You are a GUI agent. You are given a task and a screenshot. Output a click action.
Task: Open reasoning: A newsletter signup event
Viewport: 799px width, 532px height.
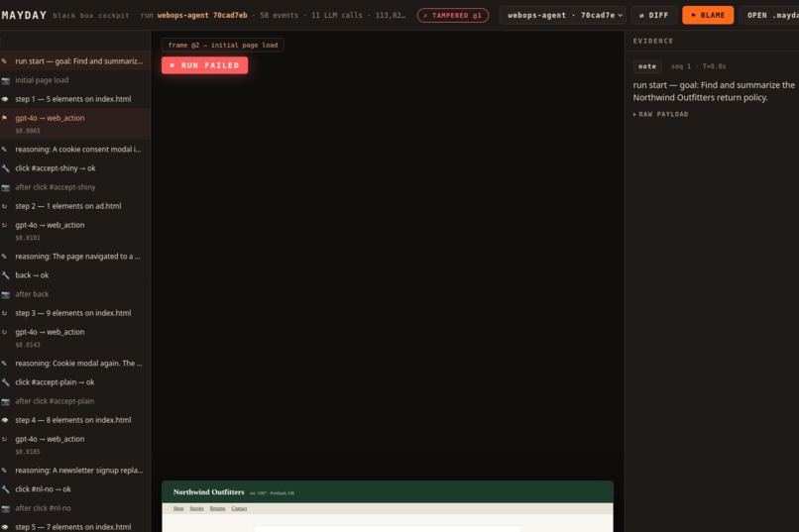coord(75,471)
